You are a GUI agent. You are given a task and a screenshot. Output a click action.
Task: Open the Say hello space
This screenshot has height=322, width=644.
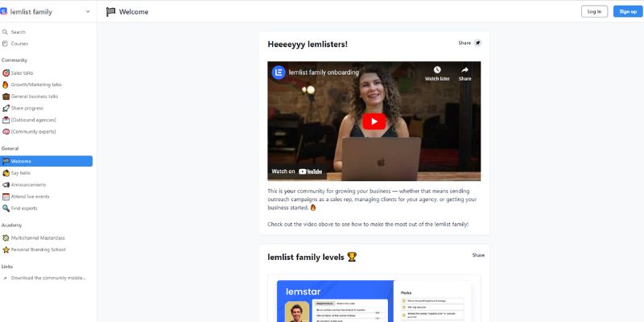pyautogui.click(x=21, y=173)
